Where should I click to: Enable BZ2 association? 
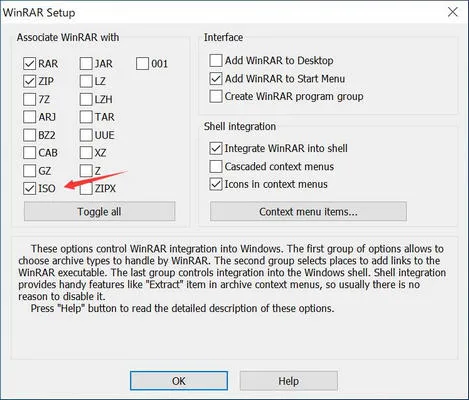[30, 135]
